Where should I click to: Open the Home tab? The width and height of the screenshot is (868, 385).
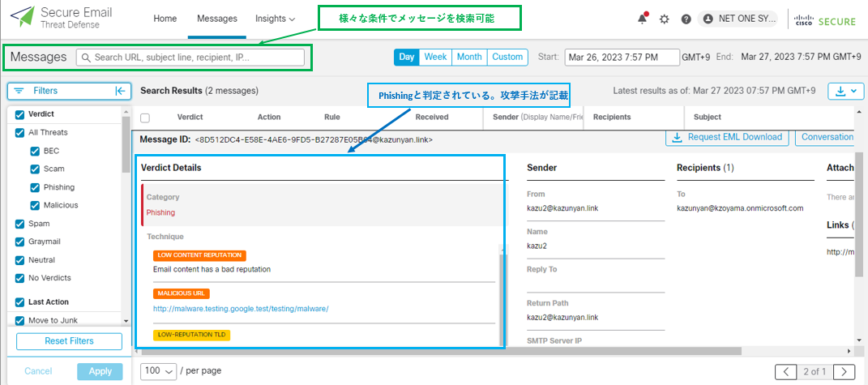165,19
